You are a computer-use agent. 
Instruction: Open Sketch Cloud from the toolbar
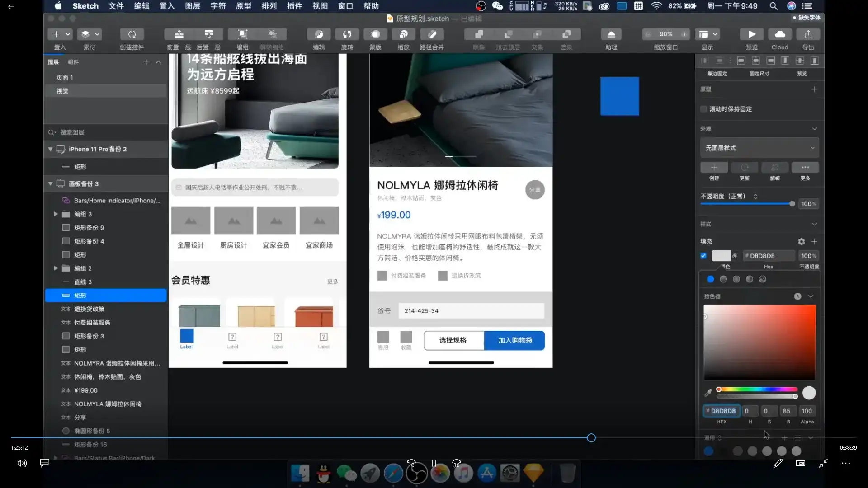point(779,34)
